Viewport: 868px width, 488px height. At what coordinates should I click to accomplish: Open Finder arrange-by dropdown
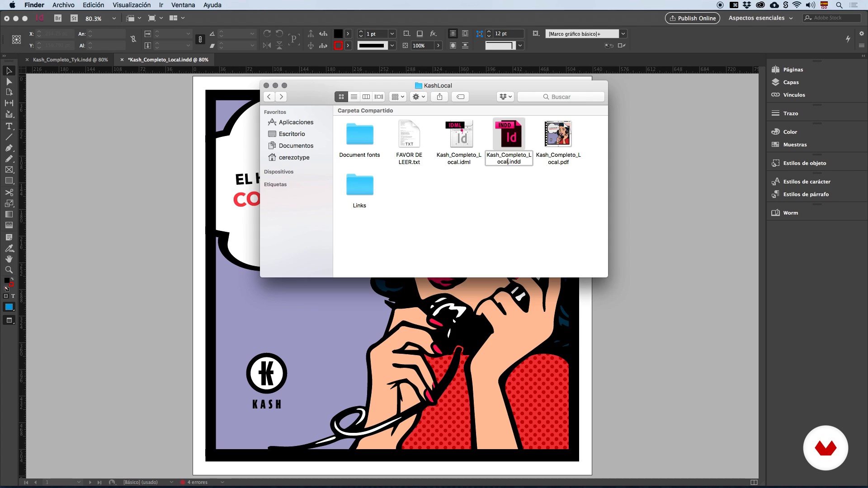(x=398, y=97)
